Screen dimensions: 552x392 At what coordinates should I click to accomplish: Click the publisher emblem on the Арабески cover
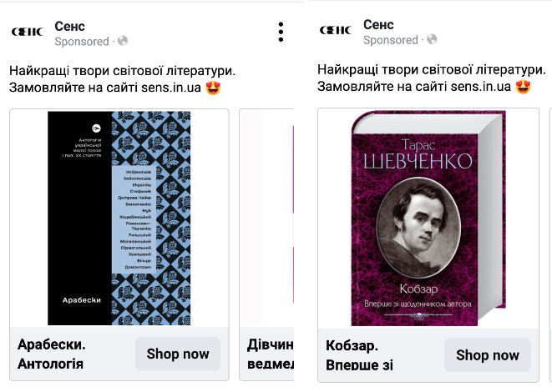tap(96, 128)
